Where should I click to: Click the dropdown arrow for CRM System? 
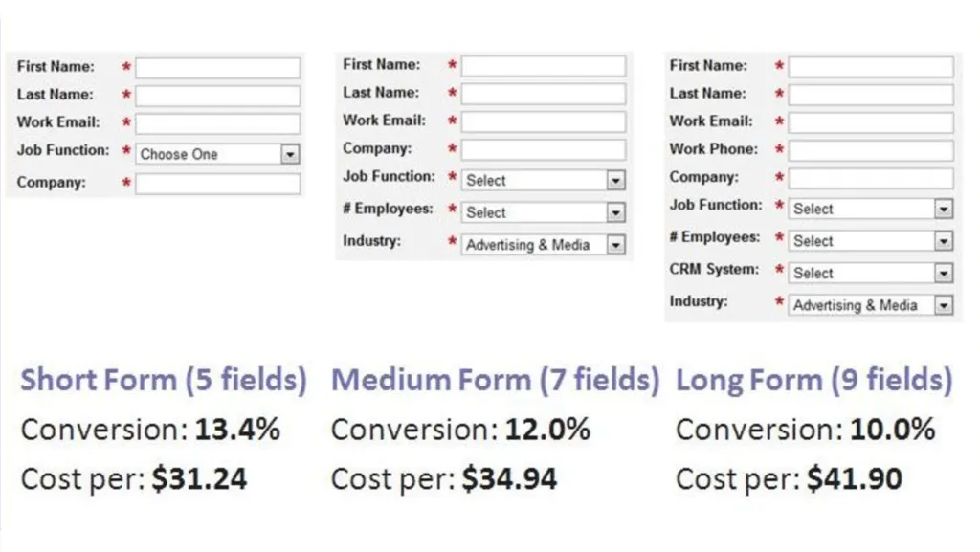946,273
